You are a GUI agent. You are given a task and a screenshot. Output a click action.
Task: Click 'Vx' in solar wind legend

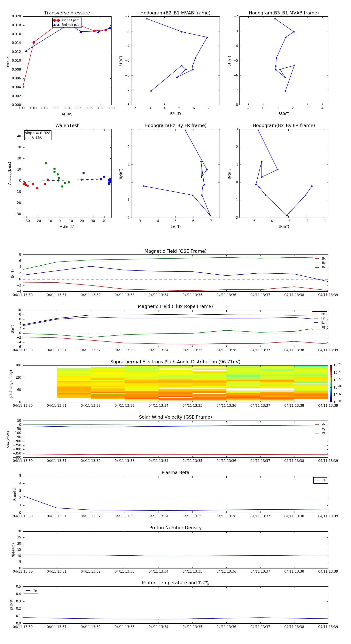point(320,424)
